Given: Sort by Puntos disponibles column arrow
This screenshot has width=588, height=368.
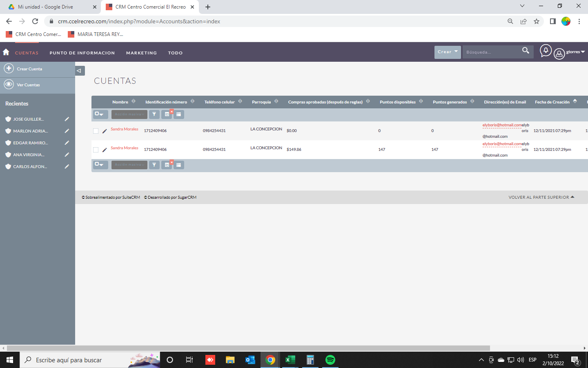Looking at the screenshot, I should click(x=421, y=101).
